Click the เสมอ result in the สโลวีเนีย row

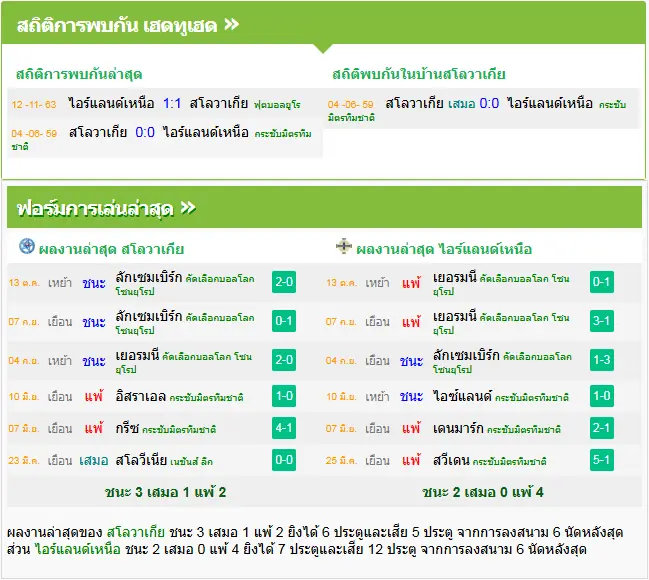[x=94, y=460]
